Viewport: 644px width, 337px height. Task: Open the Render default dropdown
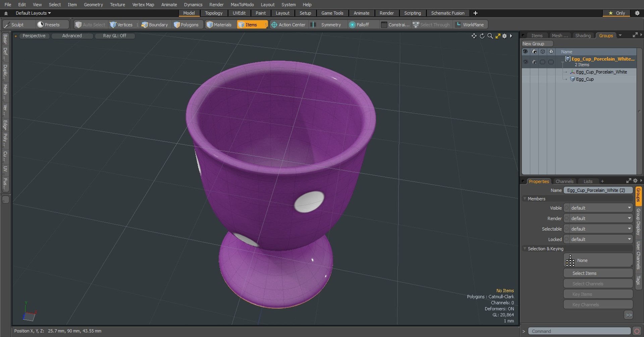pos(598,218)
